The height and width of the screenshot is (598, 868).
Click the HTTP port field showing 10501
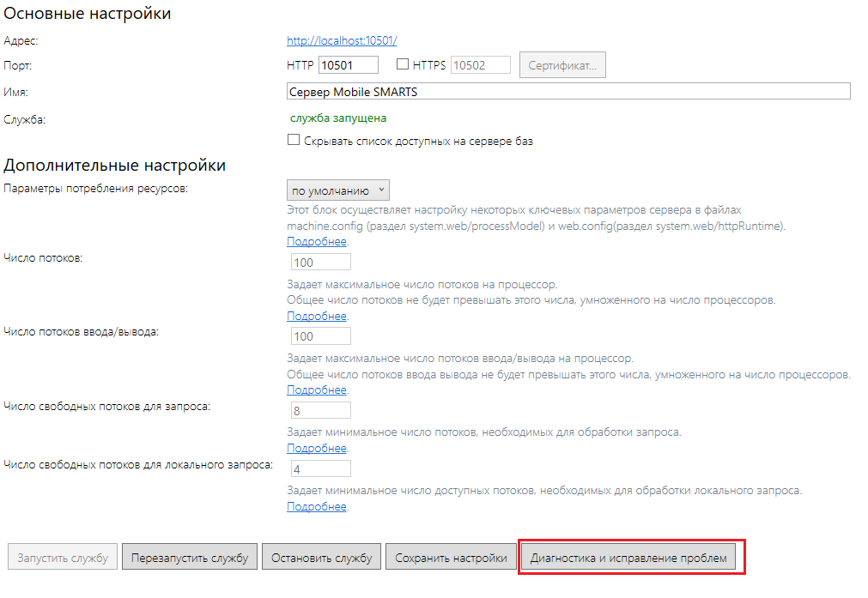pyautogui.click(x=349, y=64)
